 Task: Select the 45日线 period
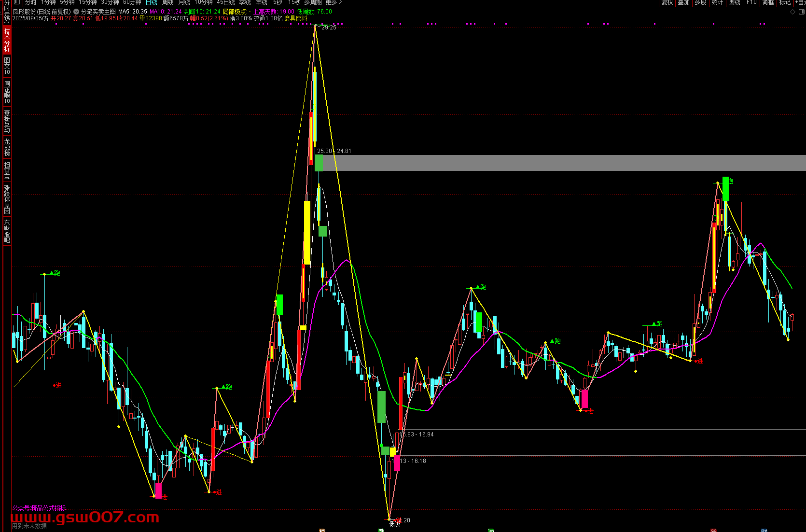coord(226,2)
